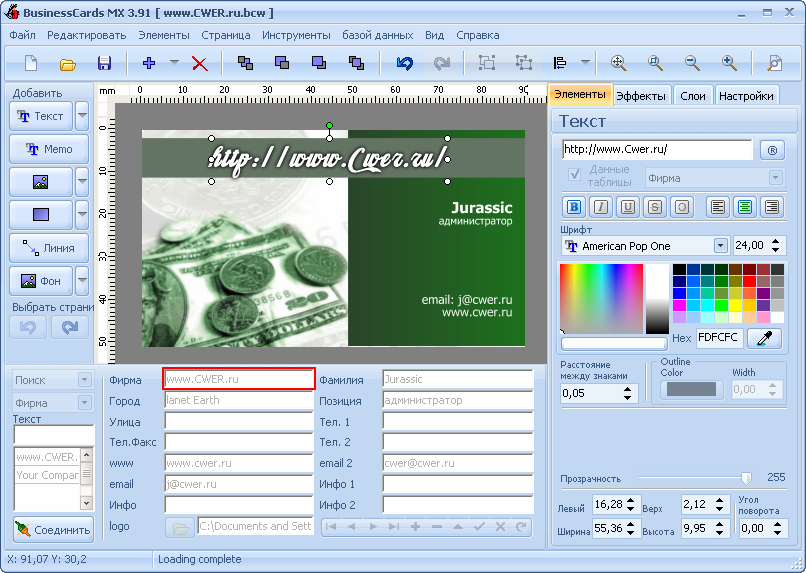Open the Инструменты menu
The image size is (806, 573).
click(x=296, y=35)
